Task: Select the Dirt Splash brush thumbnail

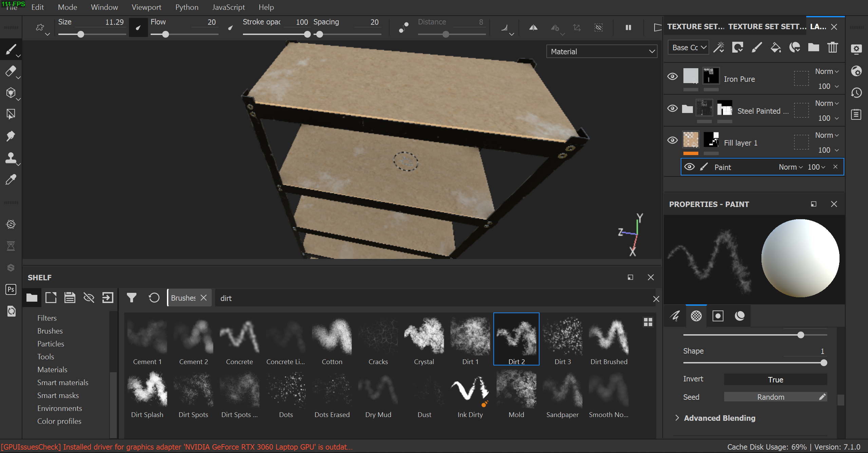Action: tap(147, 389)
